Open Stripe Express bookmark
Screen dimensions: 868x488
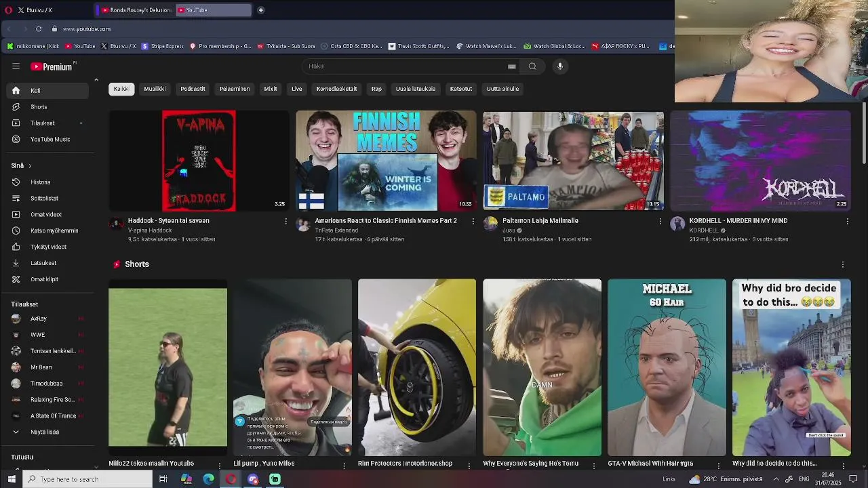pos(163,46)
